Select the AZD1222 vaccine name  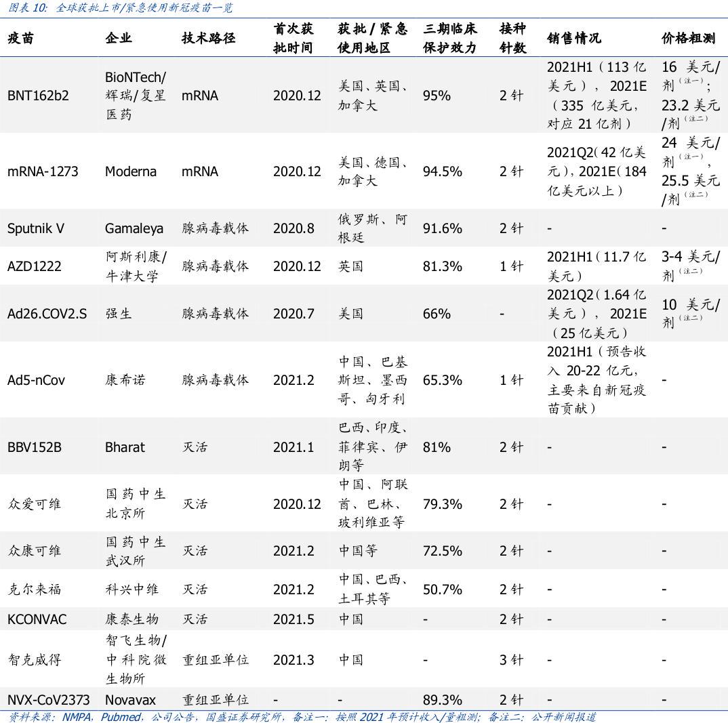click(x=35, y=266)
